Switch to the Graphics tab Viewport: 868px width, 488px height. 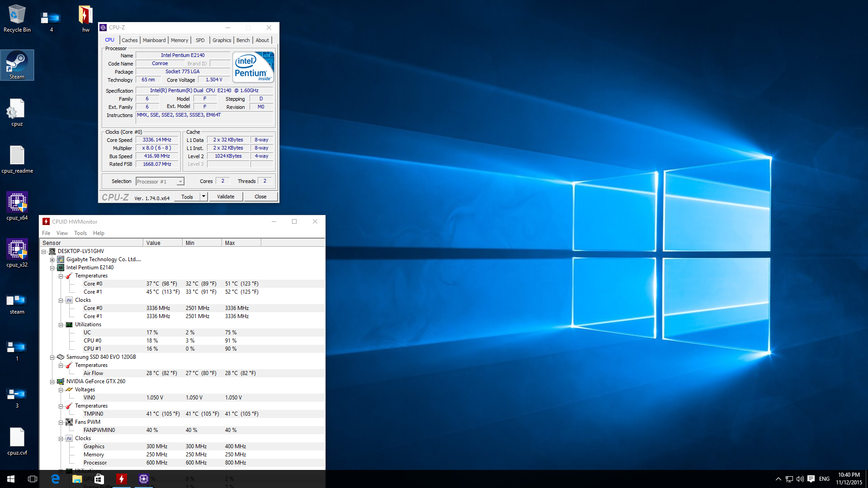pos(222,40)
